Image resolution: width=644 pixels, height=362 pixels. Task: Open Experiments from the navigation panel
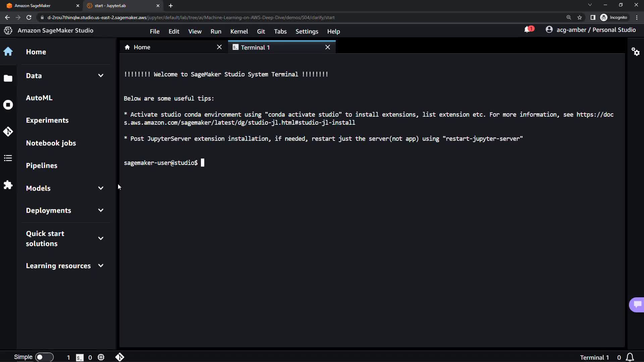click(47, 120)
